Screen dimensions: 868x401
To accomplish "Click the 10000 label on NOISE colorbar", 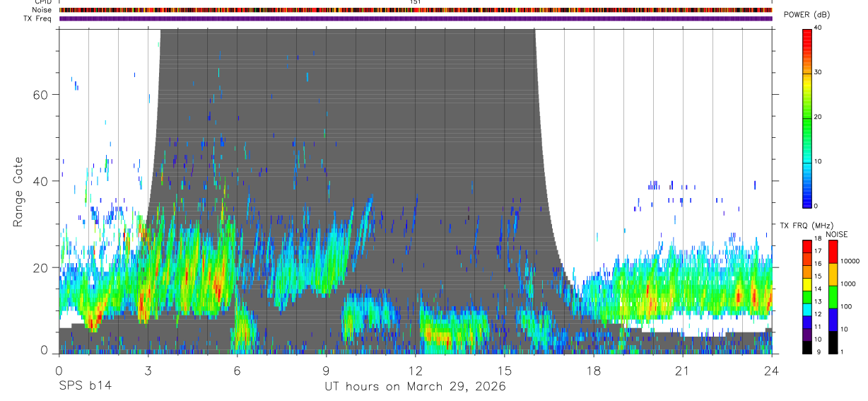I will click(x=850, y=261).
